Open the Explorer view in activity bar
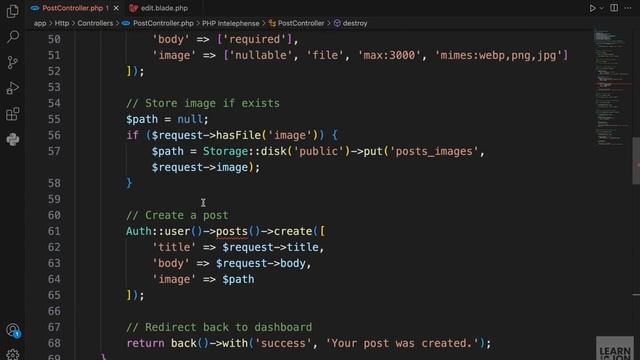This screenshot has width=640, height=360. click(12, 11)
